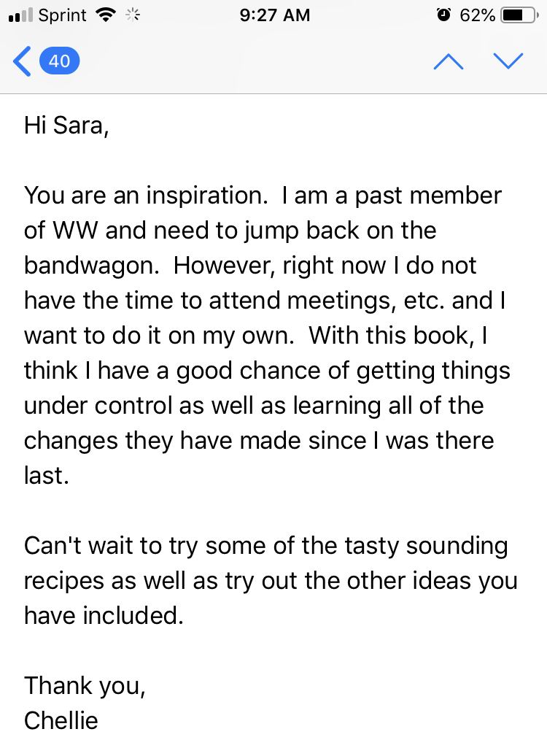
Task: Tap the 9:27 AM clock in status bar
Action: (x=275, y=15)
